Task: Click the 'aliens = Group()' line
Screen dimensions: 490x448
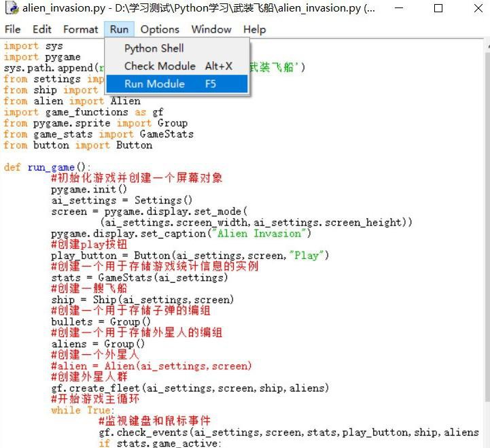Action: (98, 344)
